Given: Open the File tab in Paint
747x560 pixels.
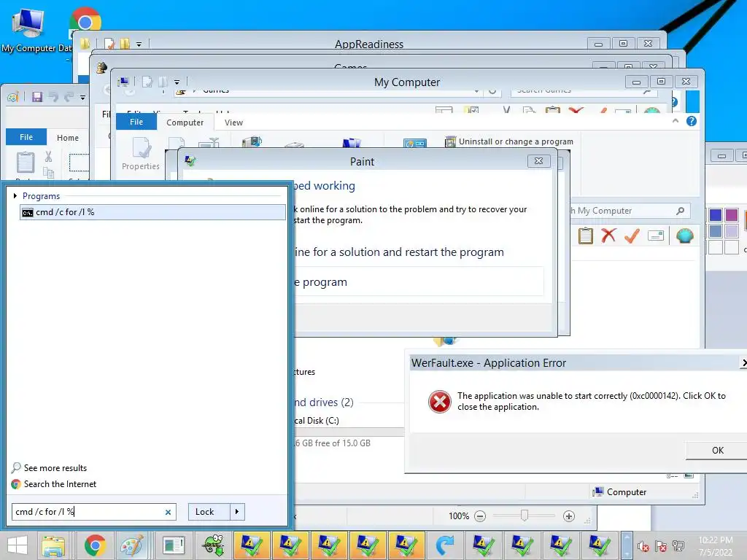Looking at the screenshot, I should pyautogui.click(x=26, y=137).
